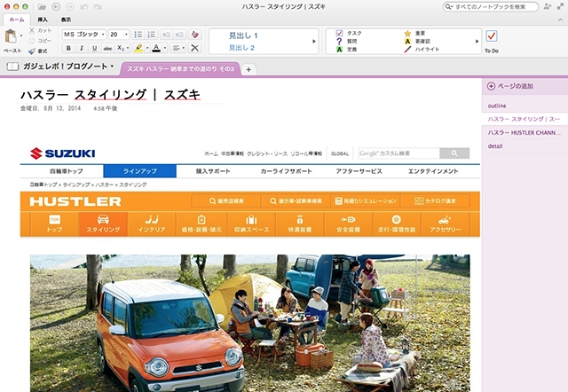
Task: Open the notebook folder icon in title bar
Action: pos(42,6)
